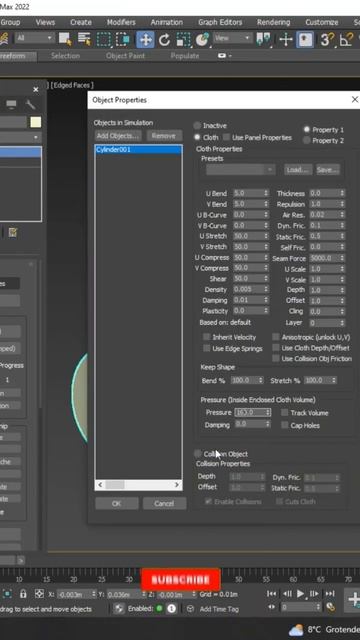
Task: Step to the next frame
Action: (314, 593)
